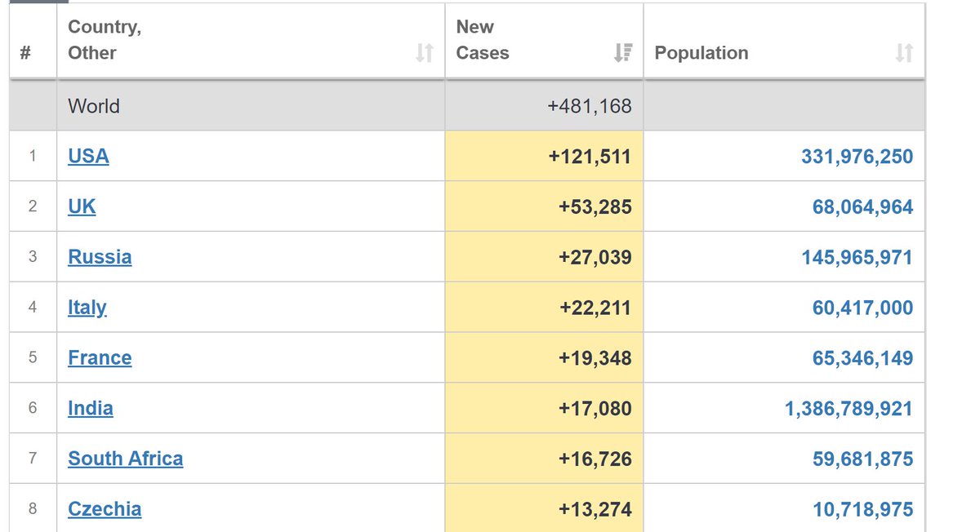Click the USA population 331,976,250 link
The width and height of the screenshot is (980, 532).
857,157
